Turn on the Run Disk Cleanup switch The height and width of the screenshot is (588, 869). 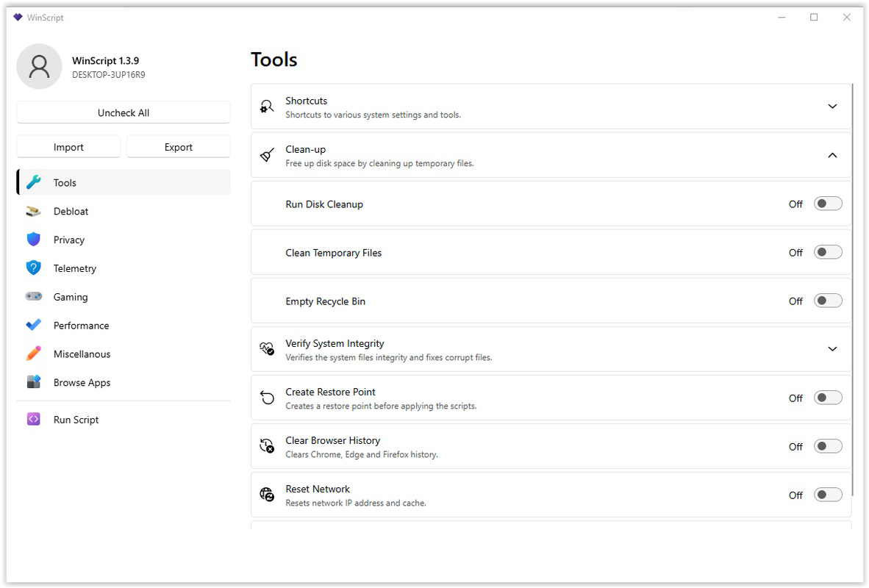pyautogui.click(x=828, y=204)
